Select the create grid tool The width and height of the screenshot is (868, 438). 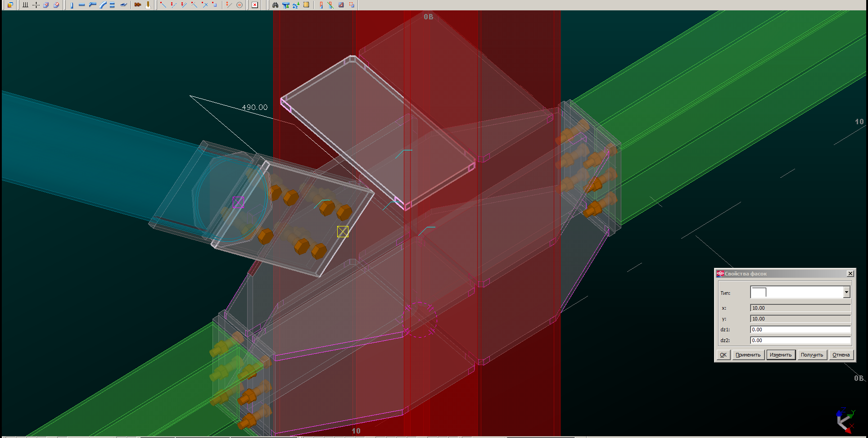pos(25,5)
